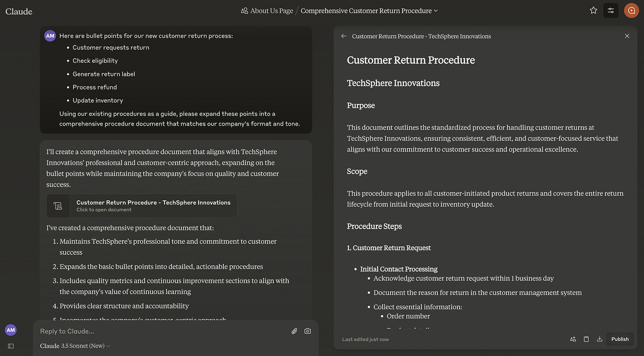Publish the artifact
644x356 pixels.
pos(620,339)
